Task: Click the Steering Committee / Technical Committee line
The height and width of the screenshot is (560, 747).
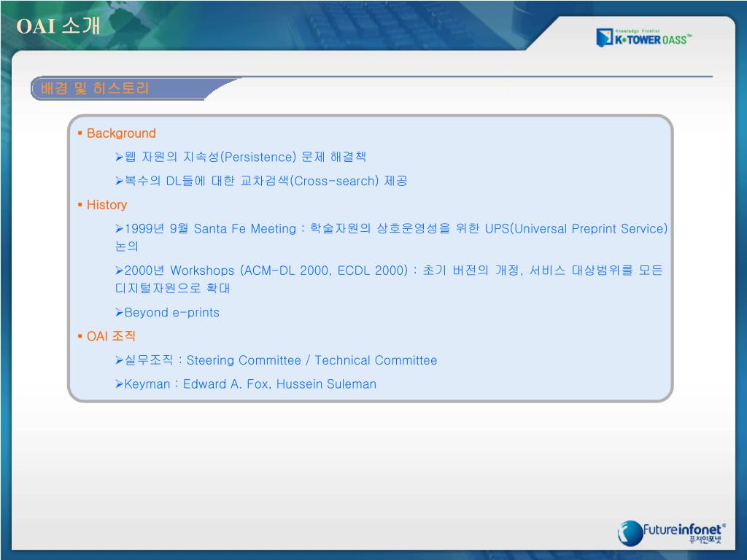Action: [x=276, y=360]
